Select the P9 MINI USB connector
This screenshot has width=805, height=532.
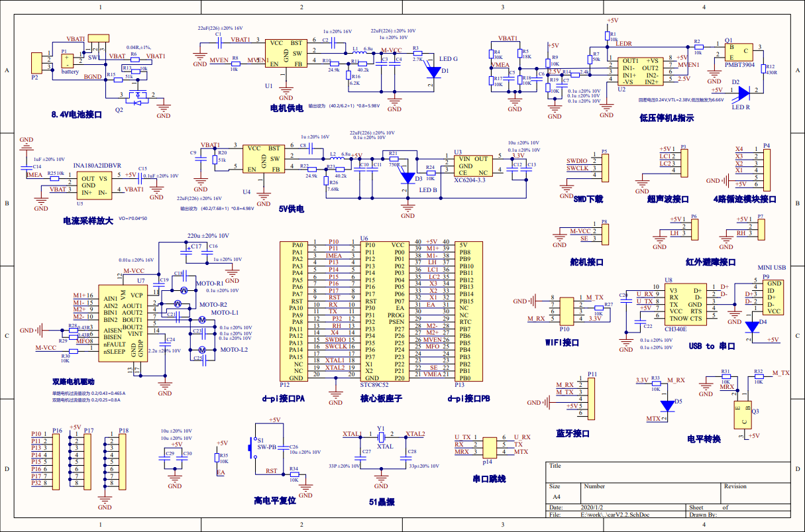(775, 297)
